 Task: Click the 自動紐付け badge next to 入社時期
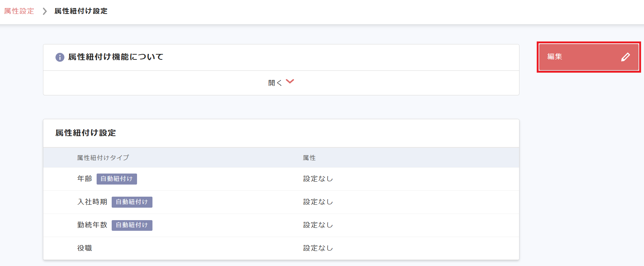coord(132,202)
